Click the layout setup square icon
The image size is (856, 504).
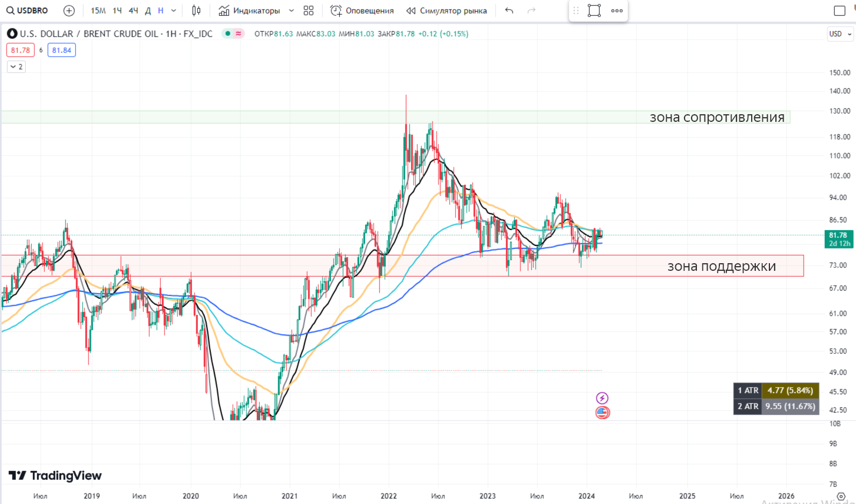pyautogui.click(x=840, y=11)
